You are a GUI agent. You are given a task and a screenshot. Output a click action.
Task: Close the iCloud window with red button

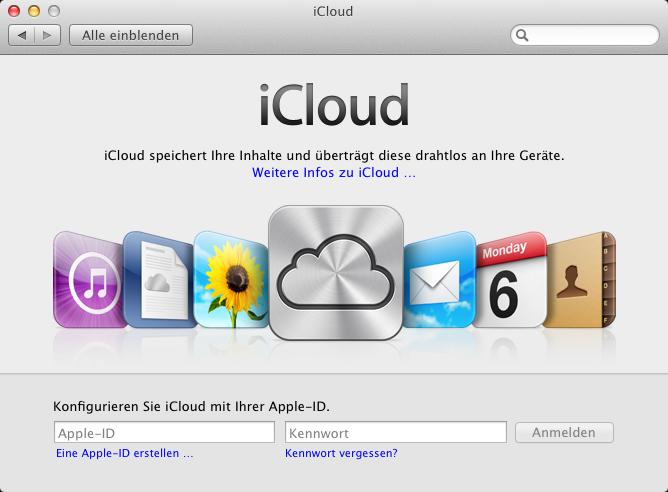click(x=14, y=11)
